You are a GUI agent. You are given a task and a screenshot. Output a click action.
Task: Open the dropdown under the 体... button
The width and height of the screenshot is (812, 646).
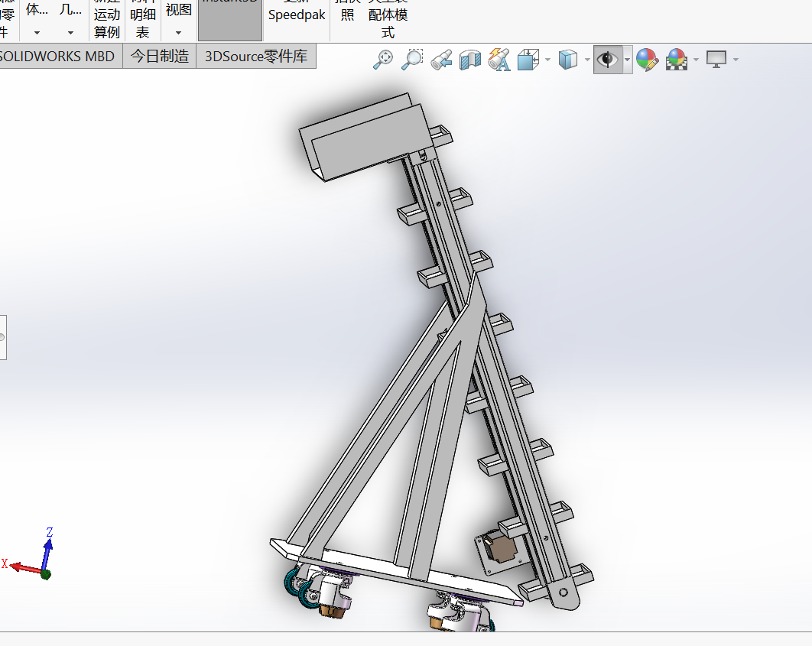click(x=37, y=33)
